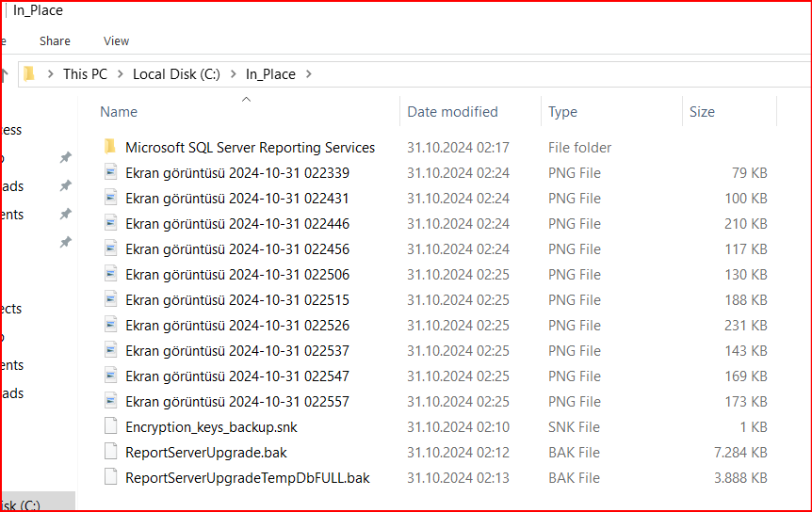Sort files by the Name column header
812x512 pixels.
(x=119, y=111)
